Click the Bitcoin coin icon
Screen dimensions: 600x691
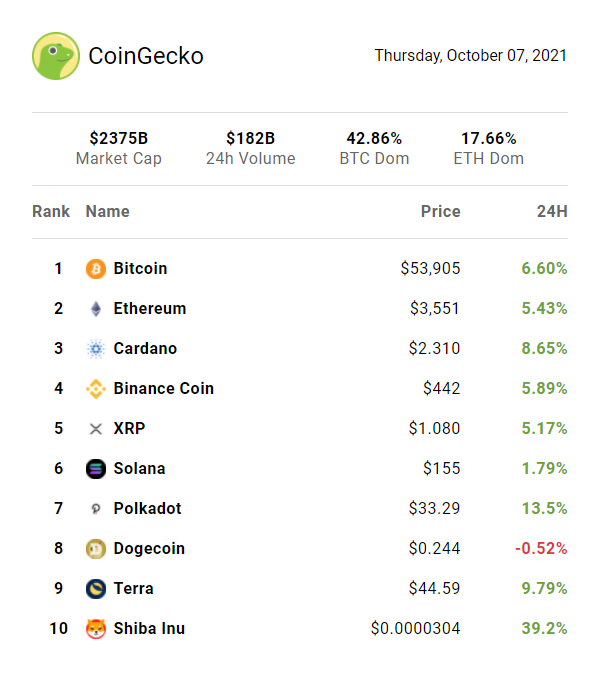coord(96,269)
